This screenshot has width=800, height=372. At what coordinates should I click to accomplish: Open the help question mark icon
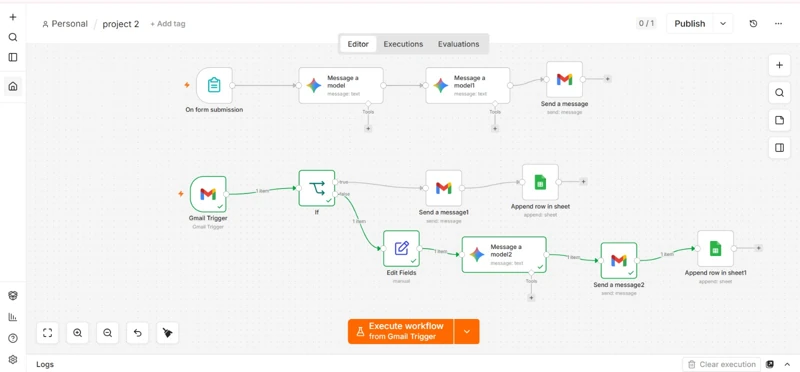coord(13,338)
